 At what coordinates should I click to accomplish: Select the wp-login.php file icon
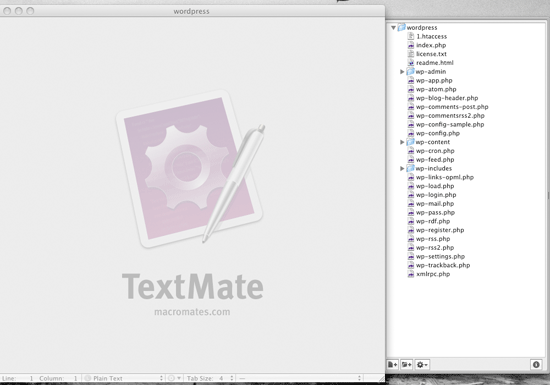click(411, 195)
